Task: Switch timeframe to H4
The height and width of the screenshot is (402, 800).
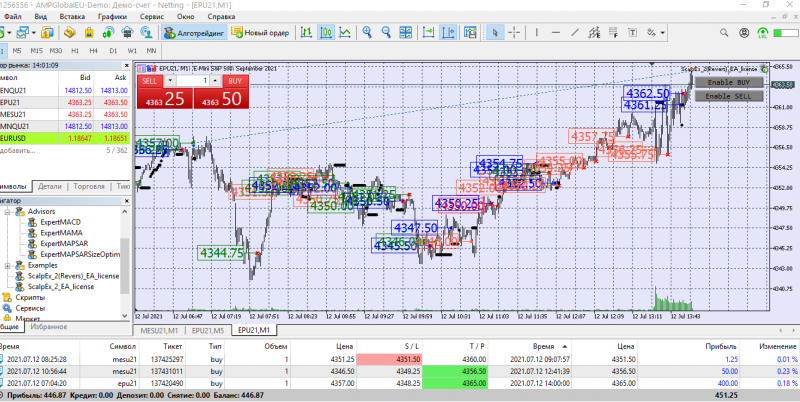Action: 94,51
